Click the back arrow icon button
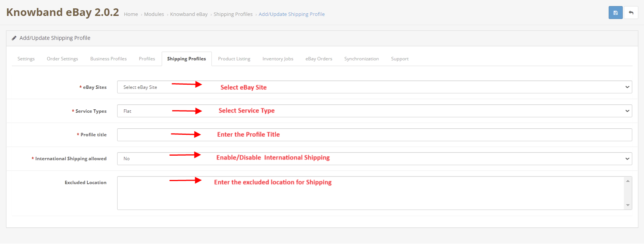 (x=631, y=13)
